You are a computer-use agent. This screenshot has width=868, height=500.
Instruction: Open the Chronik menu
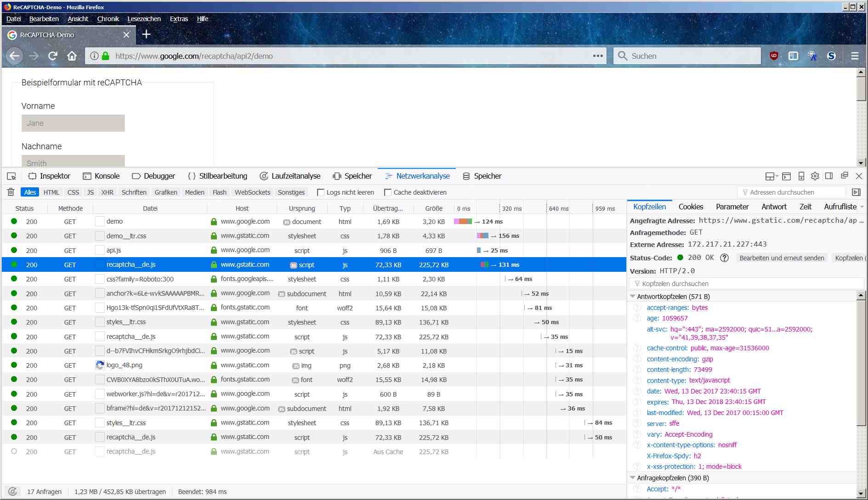[x=108, y=19]
